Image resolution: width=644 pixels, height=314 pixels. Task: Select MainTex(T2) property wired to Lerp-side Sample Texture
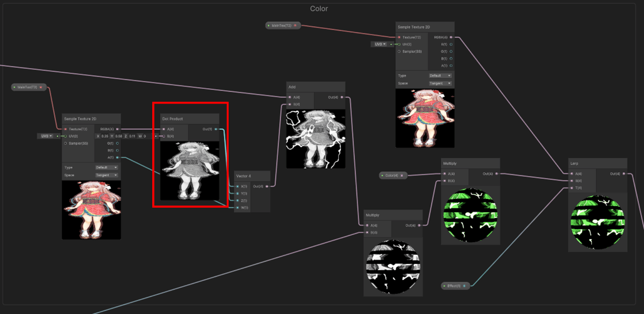[283, 25]
